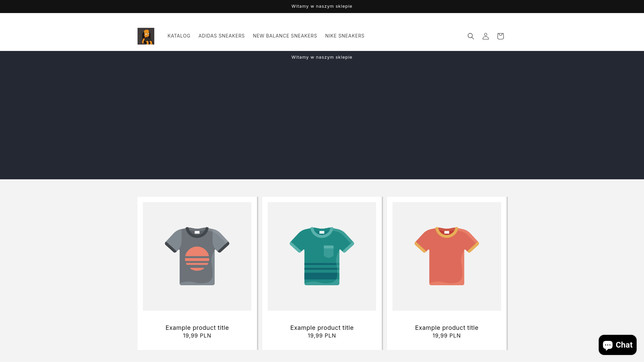Open the gray t-shirt product image
Screen dimensions: 644x362
pyautogui.click(x=197, y=256)
